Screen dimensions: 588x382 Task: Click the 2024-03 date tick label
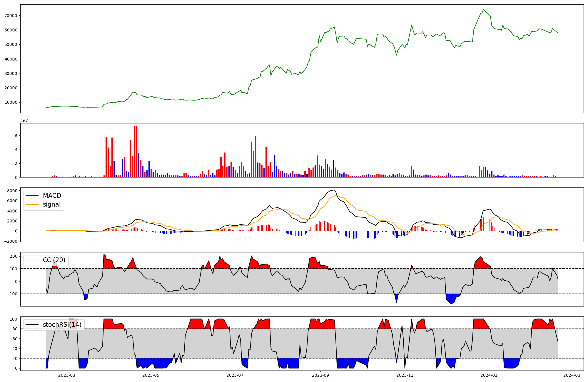point(572,375)
